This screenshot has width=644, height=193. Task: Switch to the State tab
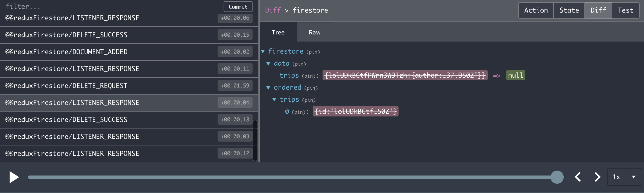point(569,10)
